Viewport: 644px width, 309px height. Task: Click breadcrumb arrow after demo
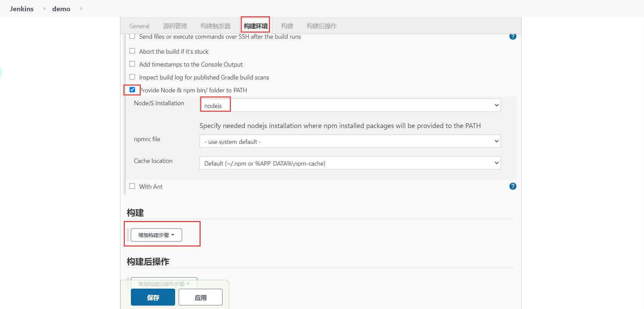pyautogui.click(x=81, y=8)
